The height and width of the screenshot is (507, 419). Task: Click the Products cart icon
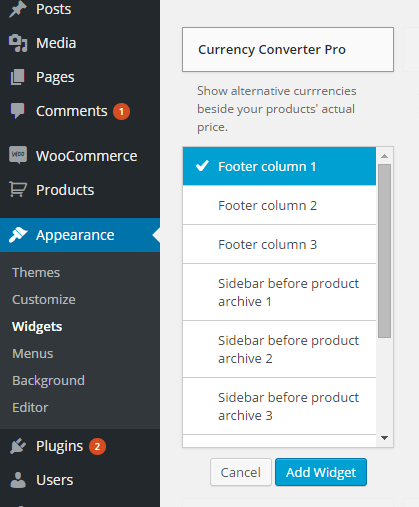tap(18, 189)
